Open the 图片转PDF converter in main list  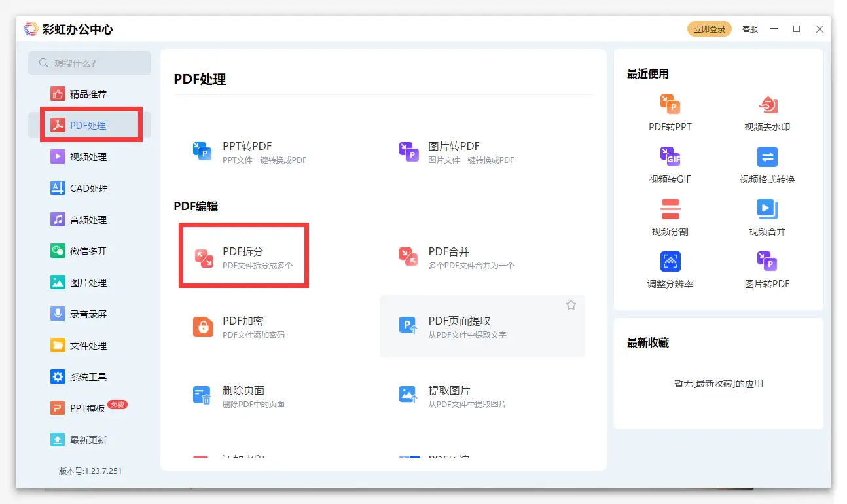pyautogui.click(x=409, y=151)
